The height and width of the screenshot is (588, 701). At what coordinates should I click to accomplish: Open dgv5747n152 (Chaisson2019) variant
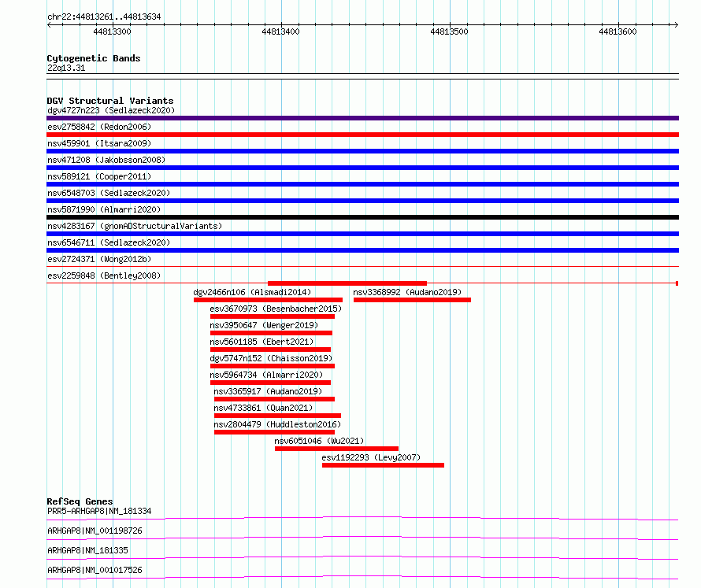(272, 358)
